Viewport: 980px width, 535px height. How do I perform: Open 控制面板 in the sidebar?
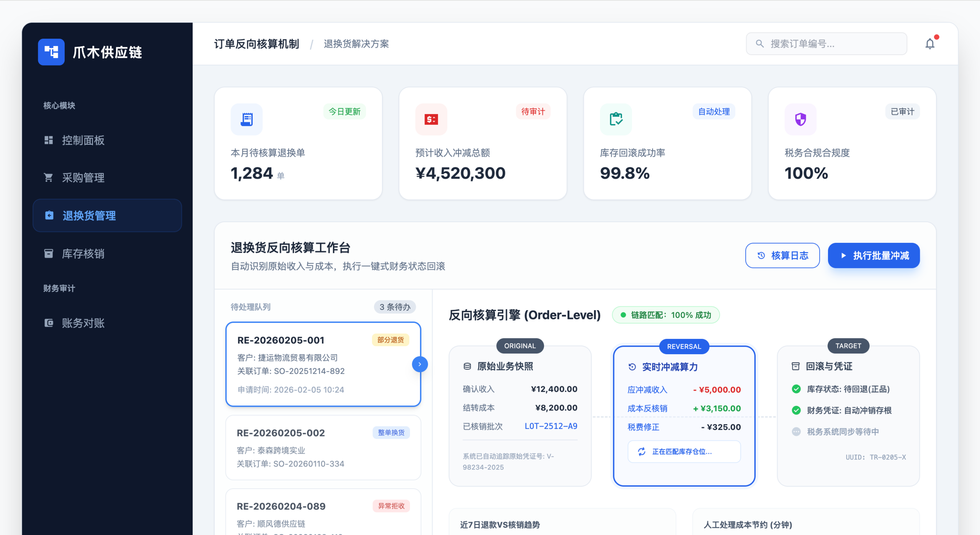click(83, 140)
